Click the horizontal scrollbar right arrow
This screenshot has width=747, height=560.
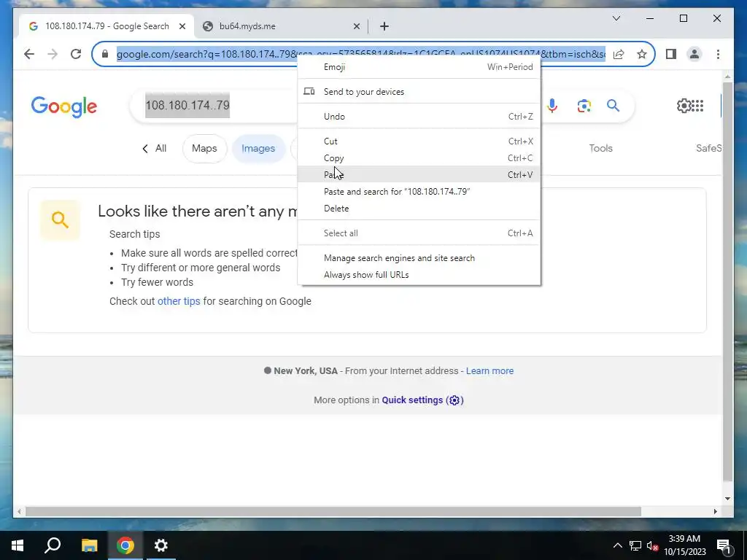pyautogui.click(x=715, y=511)
